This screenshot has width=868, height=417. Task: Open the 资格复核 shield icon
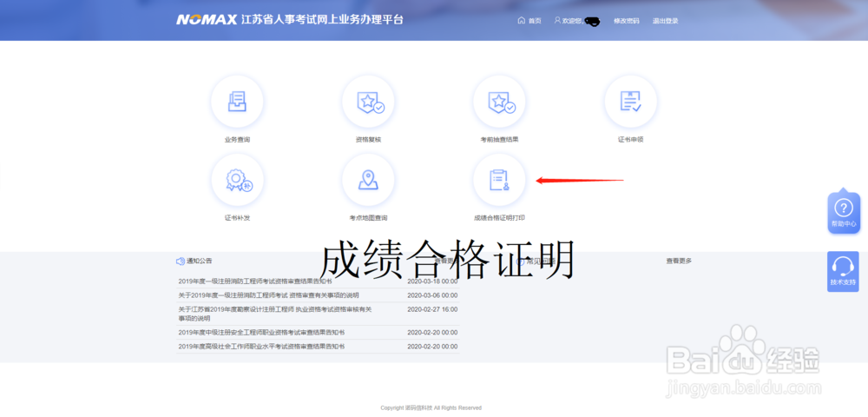[x=368, y=102]
